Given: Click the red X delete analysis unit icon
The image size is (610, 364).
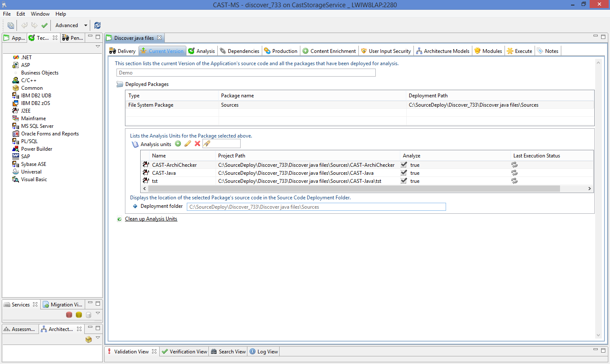Looking at the screenshot, I should (197, 144).
